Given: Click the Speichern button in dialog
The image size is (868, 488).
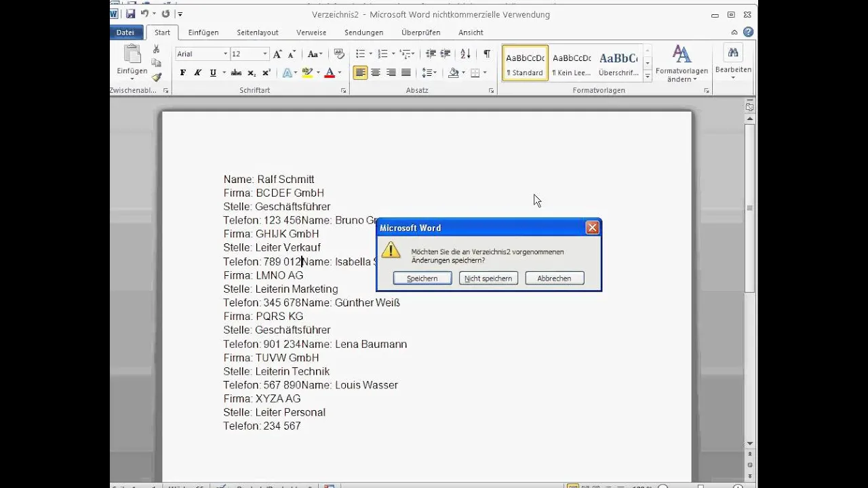Looking at the screenshot, I should click(422, 279).
